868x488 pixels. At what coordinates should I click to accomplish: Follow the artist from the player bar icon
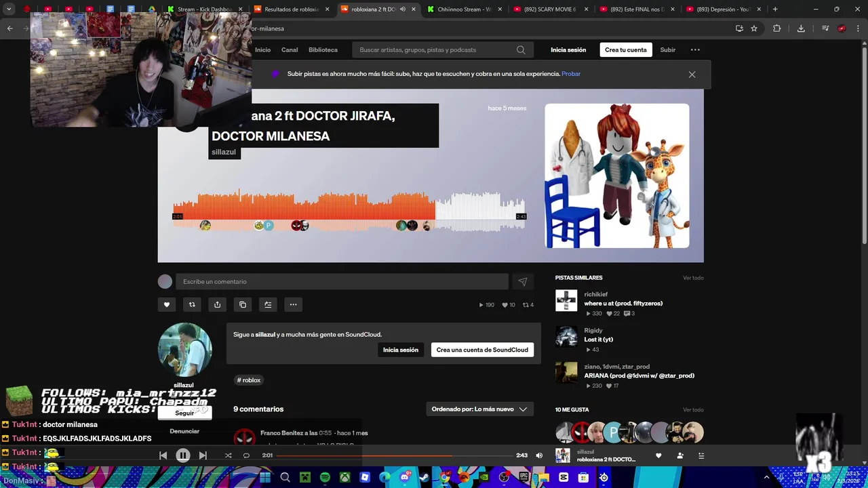[680, 455]
